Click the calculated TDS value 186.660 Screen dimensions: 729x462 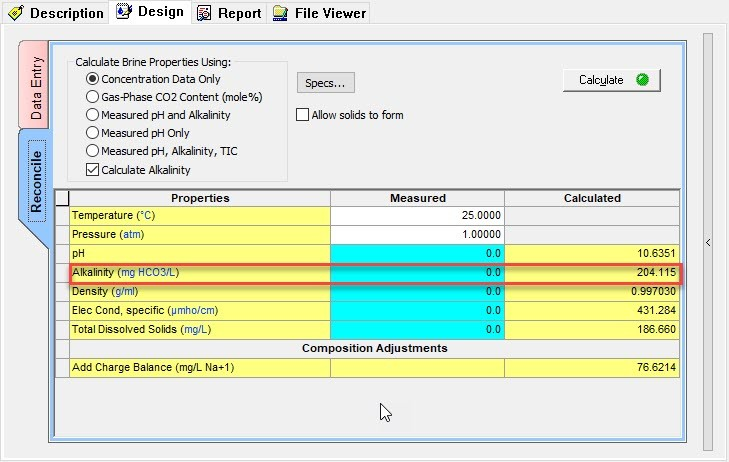656,330
